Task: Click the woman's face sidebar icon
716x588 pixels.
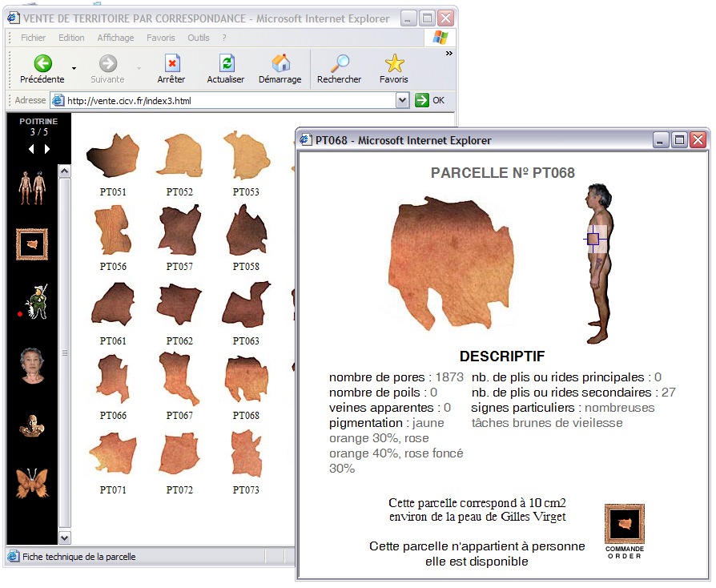Action: point(32,365)
